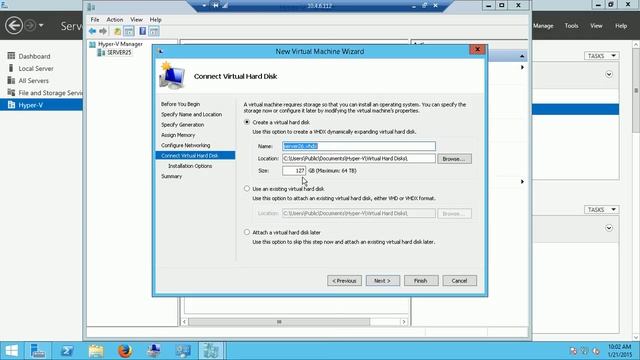Click the blue help toolbar icon

(142, 31)
